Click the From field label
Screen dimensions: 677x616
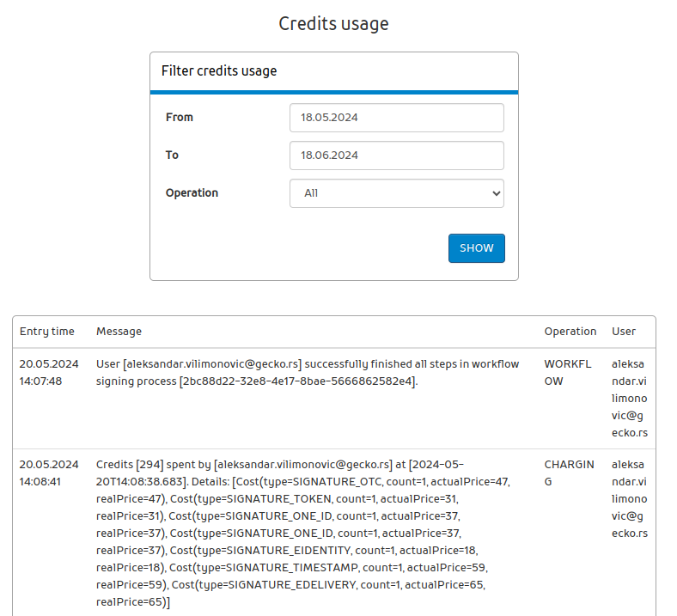click(x=180, y=118)
